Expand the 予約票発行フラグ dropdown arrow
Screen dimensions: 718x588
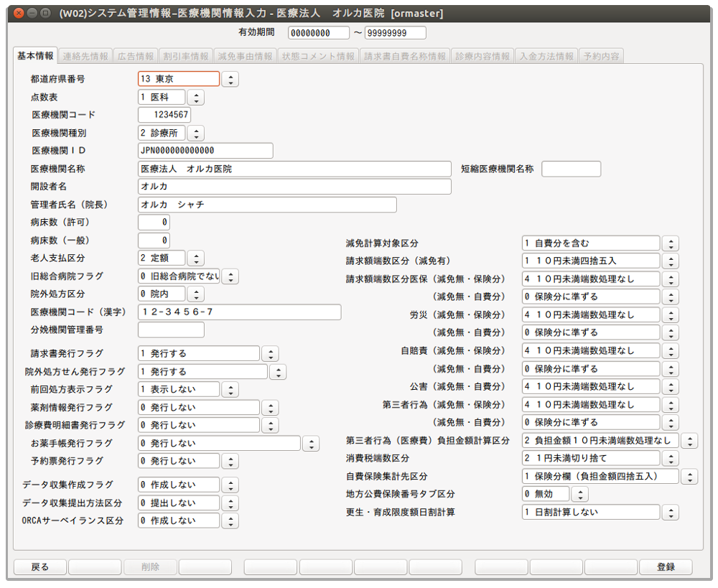point(230,461)
